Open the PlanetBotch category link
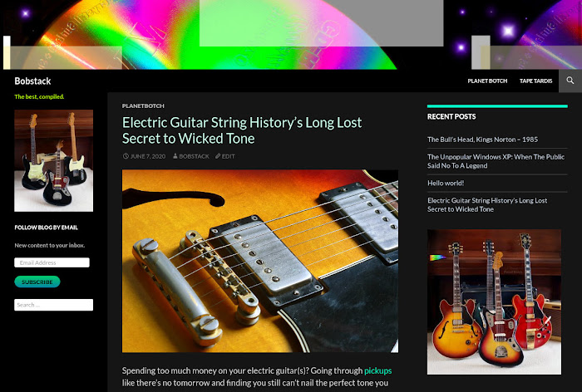The height and width of the screenshot is (392, 582). click(x=143, y=105)
